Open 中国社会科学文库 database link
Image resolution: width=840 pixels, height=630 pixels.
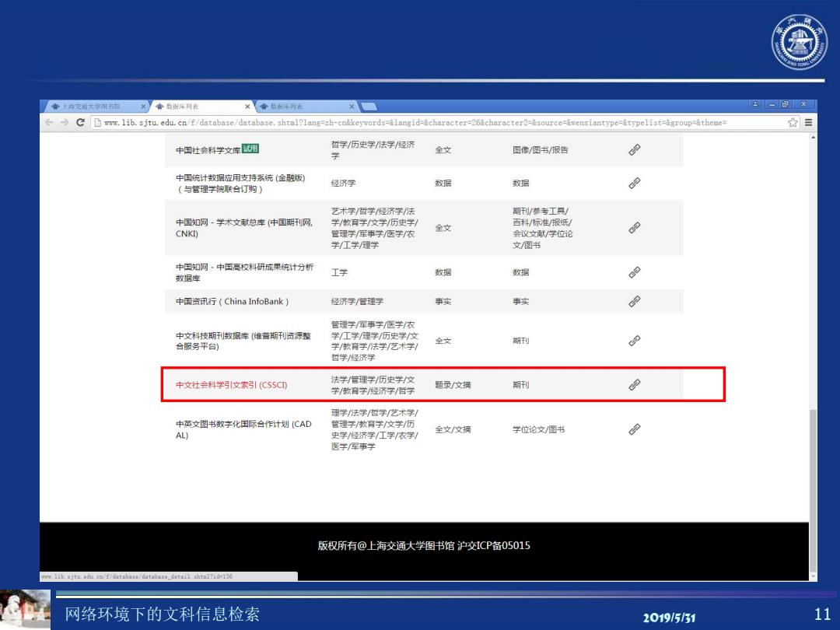(x=208, y=151)
